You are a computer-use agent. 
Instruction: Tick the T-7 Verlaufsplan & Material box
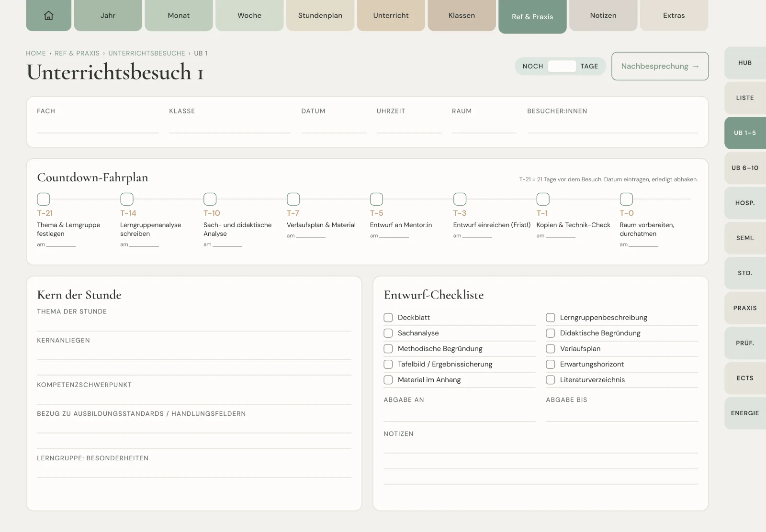tap(293, 199)
